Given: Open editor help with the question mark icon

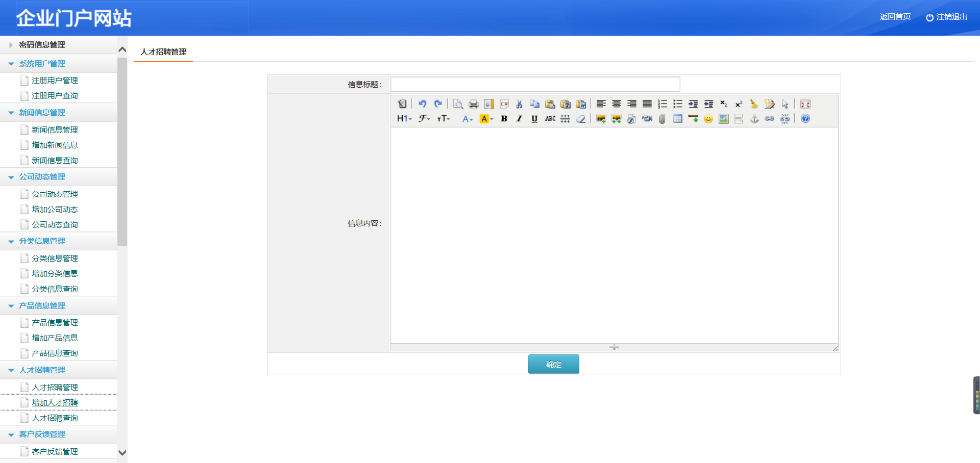Looking at the screenshot, I should click(x=805, y=119).
